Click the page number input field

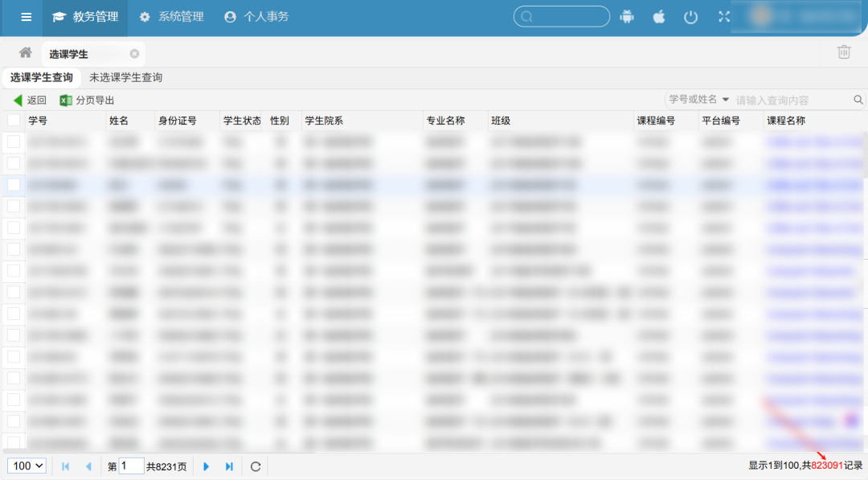coord(132,466)
